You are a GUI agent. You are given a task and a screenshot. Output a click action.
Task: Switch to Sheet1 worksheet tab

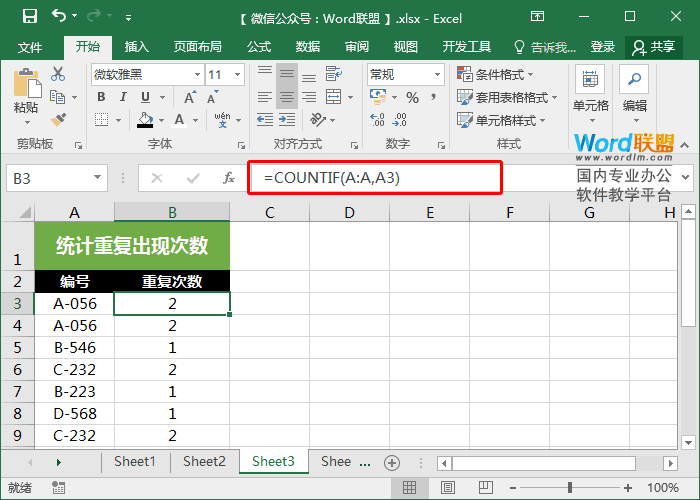click(x=135, y=461)
